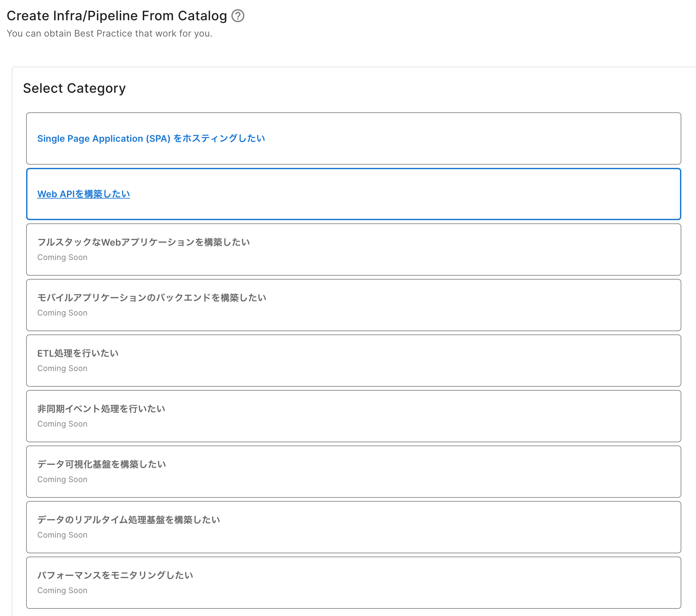Click the データのリアルタイム処理基盤 category card
Image resolution: width=696 pixels, height=616 pixels.
[x=354, y=527]
